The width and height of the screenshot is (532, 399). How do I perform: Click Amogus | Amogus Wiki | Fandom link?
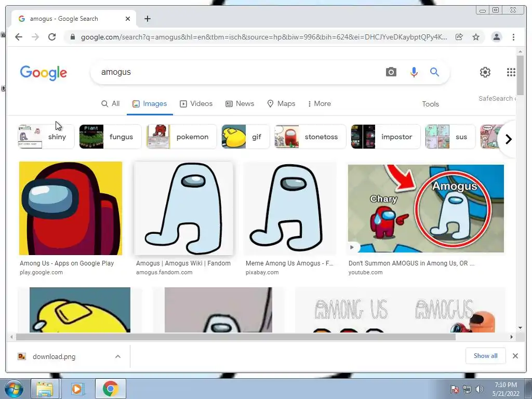point(183,263)
